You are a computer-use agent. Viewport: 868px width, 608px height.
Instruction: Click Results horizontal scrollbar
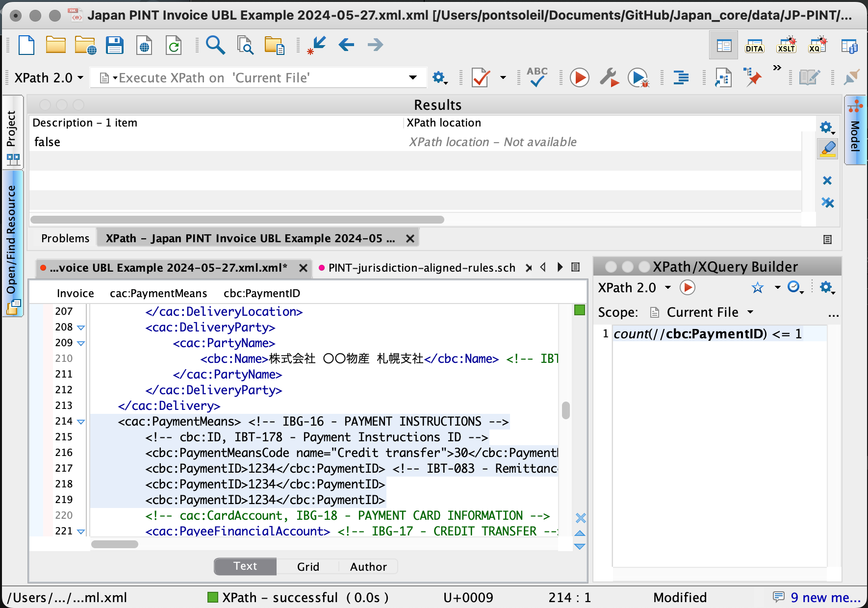237,220
